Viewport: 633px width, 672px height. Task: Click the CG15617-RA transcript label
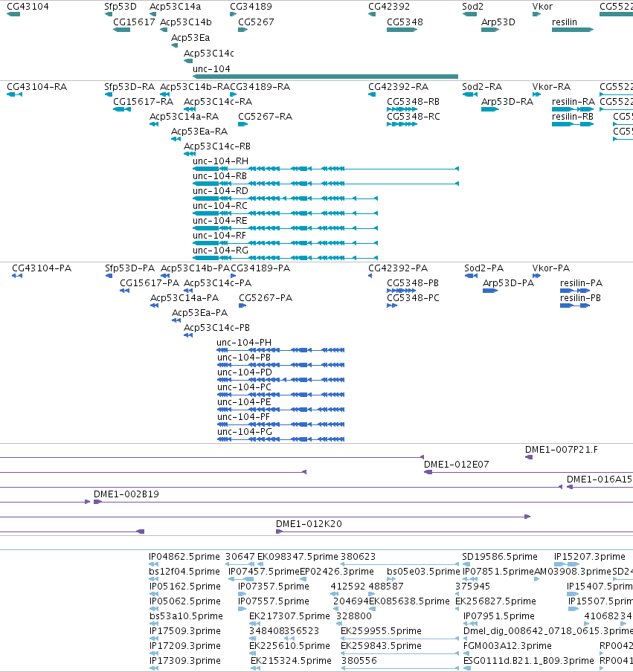(x=144, y=102)
